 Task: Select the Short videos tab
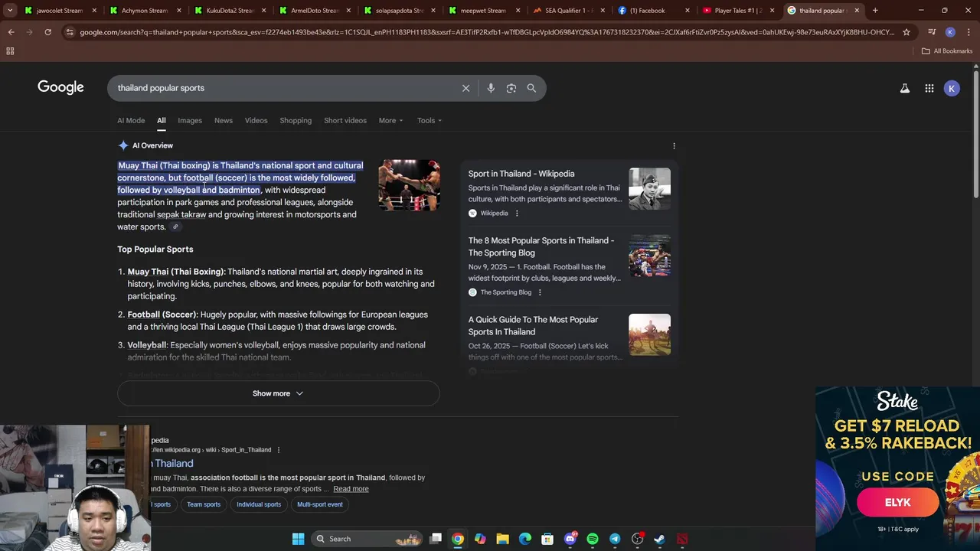(345, 121)
